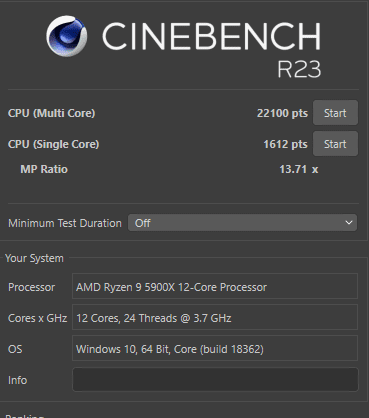This screenshot has width=369, height=418.
Task: Click the 1612 pts single core score
Action: (x=285, y=144)
